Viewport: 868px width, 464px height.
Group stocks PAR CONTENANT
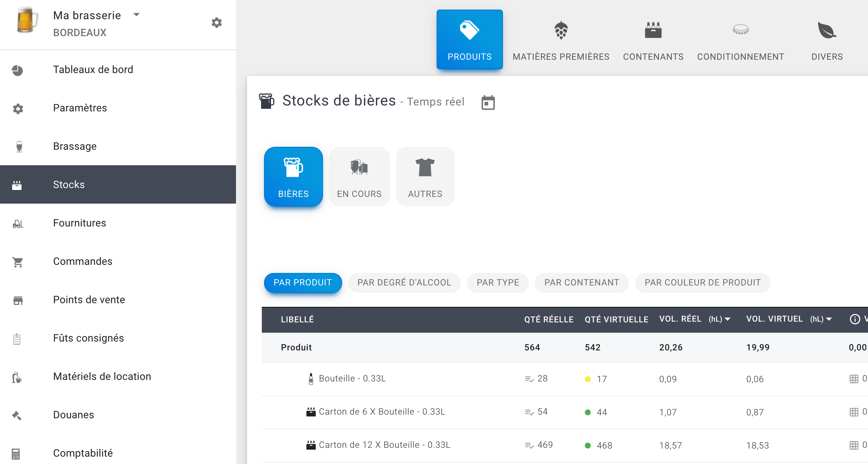[581, 283]
